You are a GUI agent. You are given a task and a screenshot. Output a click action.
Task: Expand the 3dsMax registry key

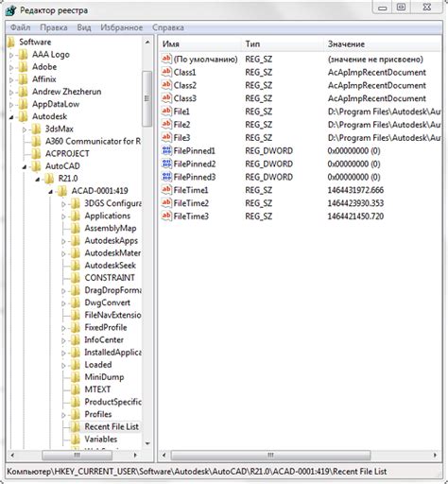pyautogui.click(x=25, y=130)
